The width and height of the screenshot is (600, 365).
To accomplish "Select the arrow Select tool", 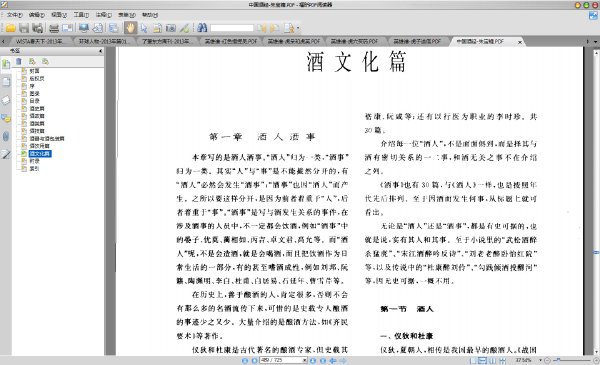I will (144, 28).
